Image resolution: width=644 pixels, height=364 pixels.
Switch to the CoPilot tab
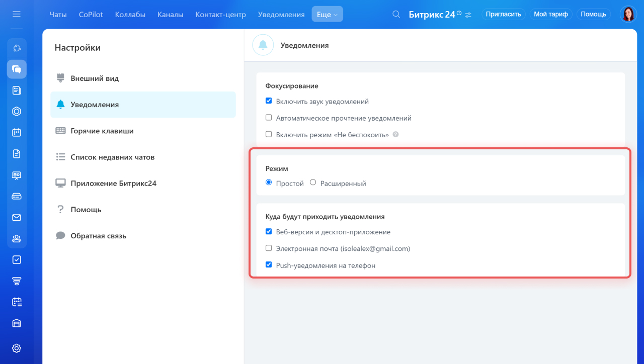click(x=91, y=14)
